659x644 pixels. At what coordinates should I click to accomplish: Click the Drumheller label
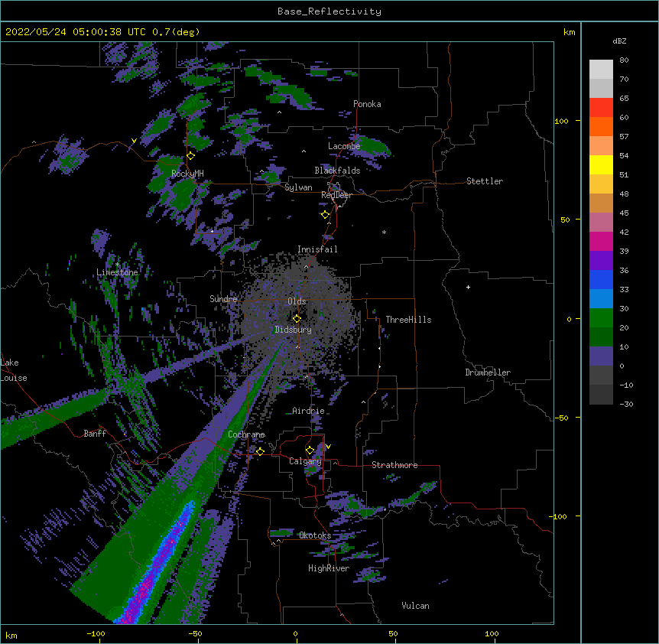point(488,372)
